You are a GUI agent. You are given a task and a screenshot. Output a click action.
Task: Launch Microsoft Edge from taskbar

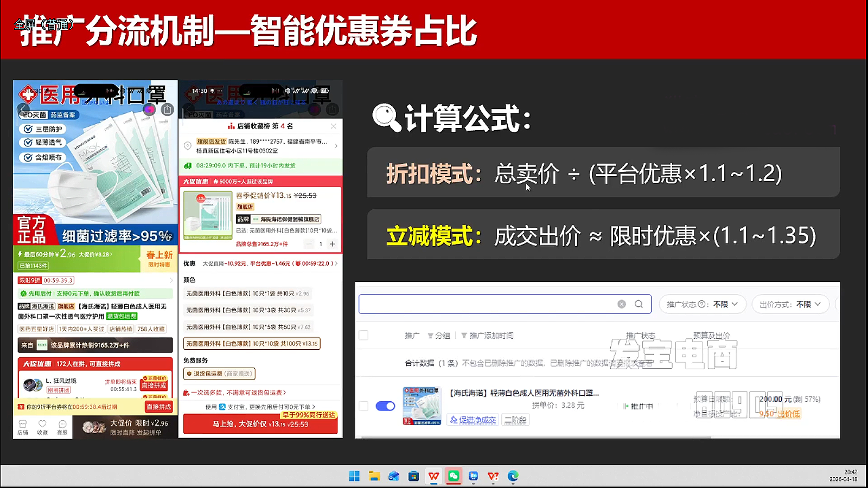(513, 476)
